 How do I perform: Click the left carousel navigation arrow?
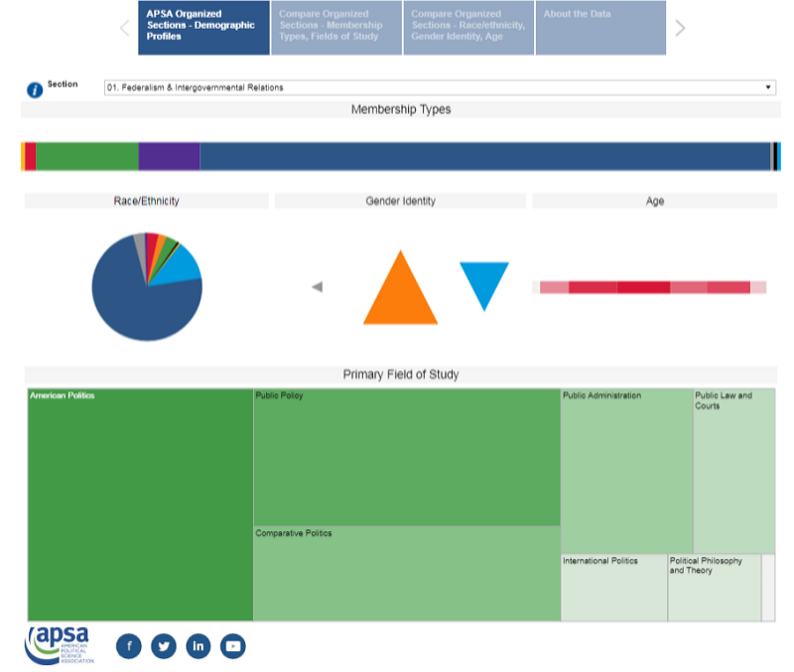(123, 28)
